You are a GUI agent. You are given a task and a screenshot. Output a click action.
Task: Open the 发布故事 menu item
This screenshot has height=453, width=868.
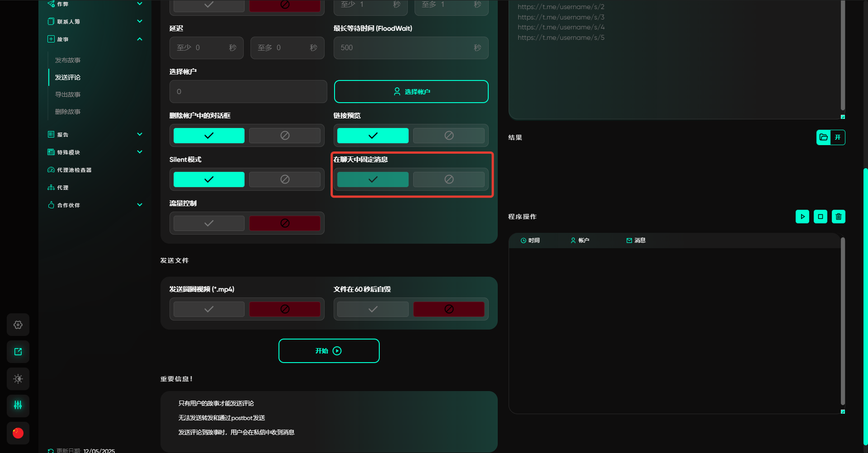(x=68, y=60)
